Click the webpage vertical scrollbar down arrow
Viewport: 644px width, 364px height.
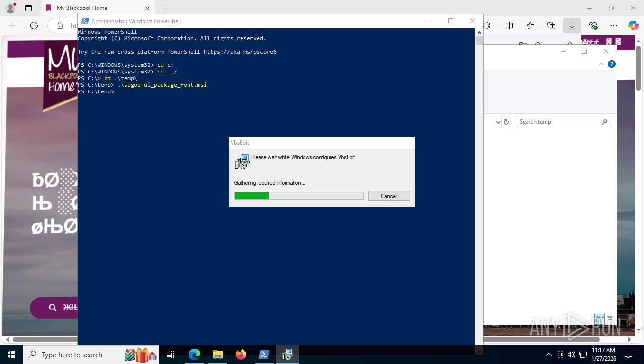[639, 329]
